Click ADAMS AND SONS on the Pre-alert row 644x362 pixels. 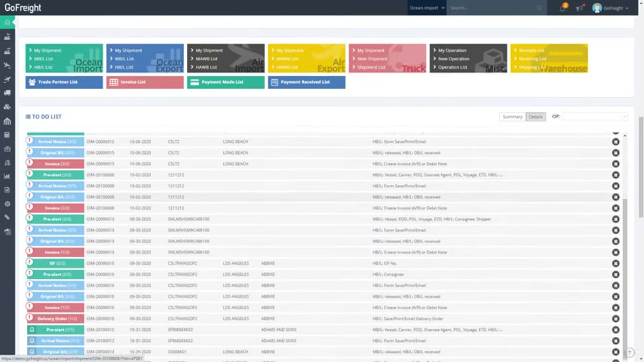click(279, 330)
